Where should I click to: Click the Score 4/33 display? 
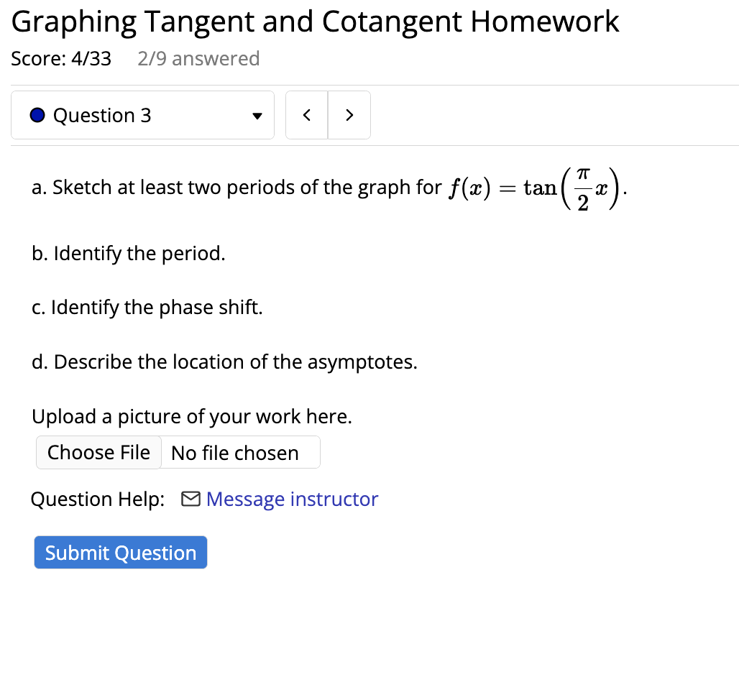coord(61,58)
